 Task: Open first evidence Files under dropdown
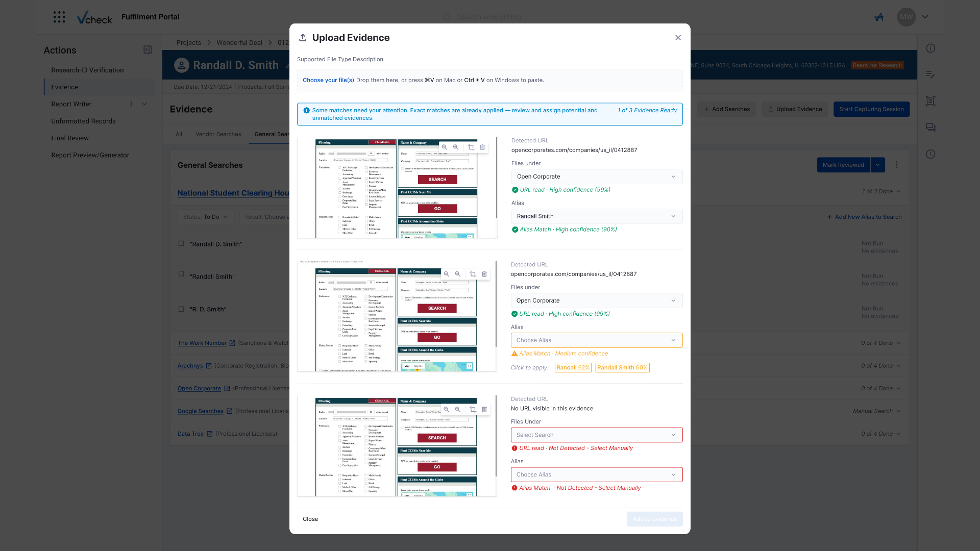coord(597,177)
